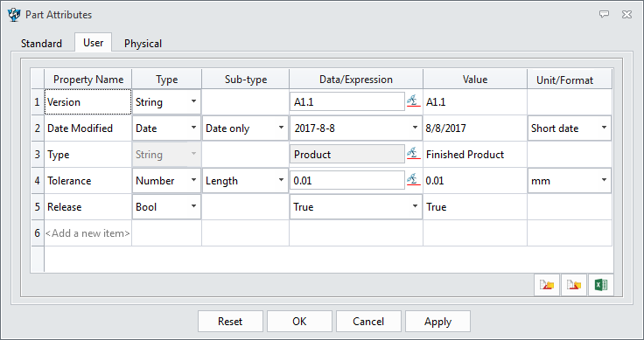Select row number 2 header
The image size is (644, 340).
pos(38,128)
